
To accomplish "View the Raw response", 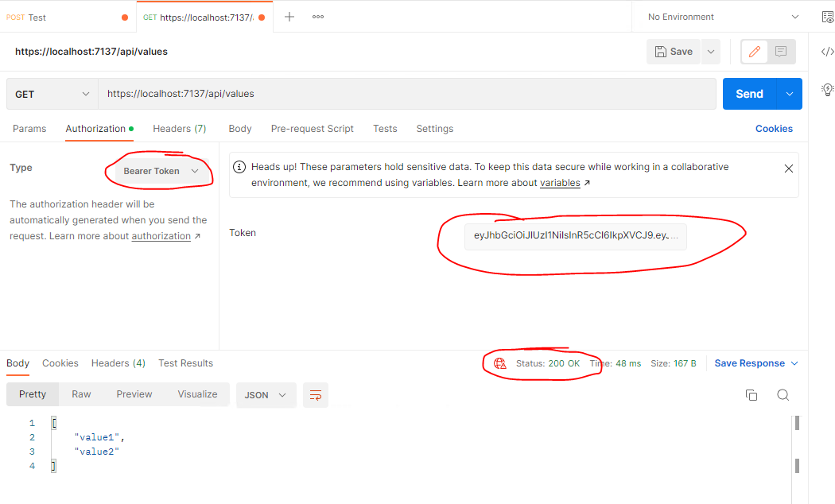I will click(80, 394).
